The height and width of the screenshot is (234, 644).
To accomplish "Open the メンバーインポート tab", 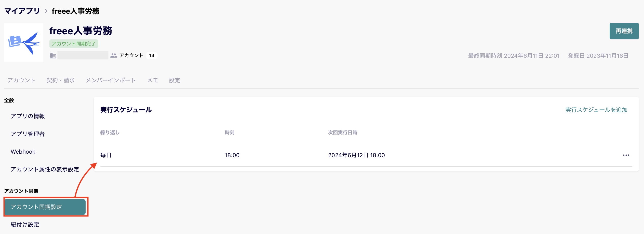I will tap(111, 80).
